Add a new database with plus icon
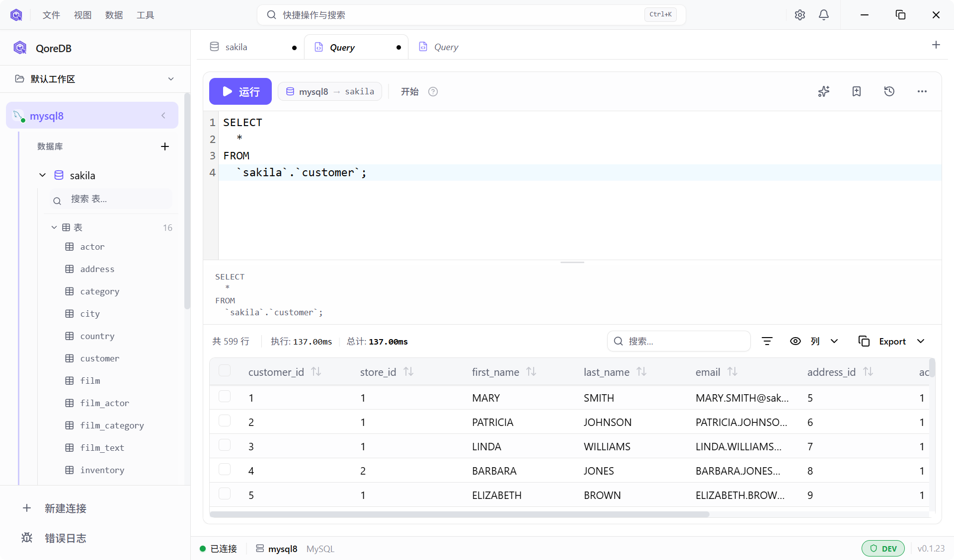Screen dimensions: 954x560 click(x=165, y=146)
